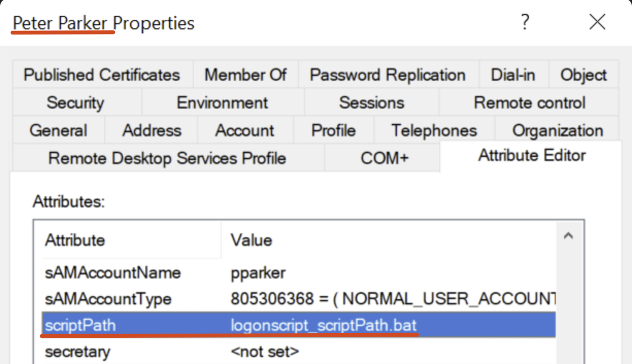Show the Security tab
Image resolution: width=632 pixels, height=364 pixels.
pos(75,103)
